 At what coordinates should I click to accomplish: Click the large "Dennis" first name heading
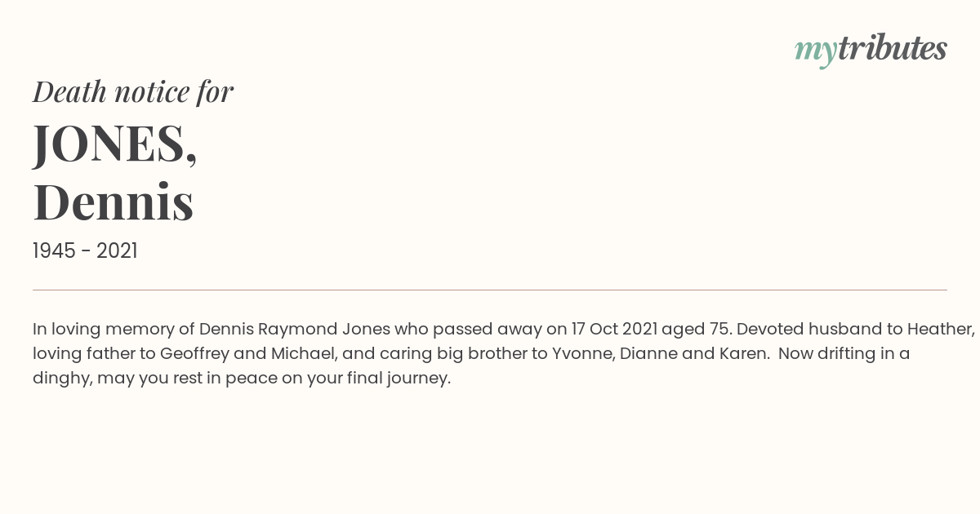(x=114, y=202)
